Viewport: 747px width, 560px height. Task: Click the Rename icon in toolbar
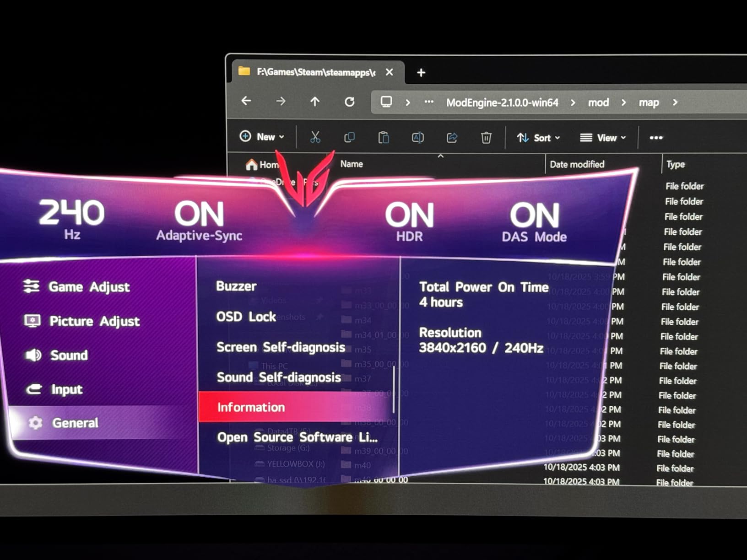[x=417, y=137]
